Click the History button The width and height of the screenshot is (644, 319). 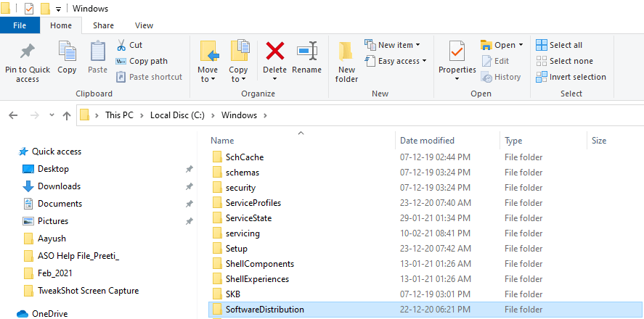tap(501, 77)
